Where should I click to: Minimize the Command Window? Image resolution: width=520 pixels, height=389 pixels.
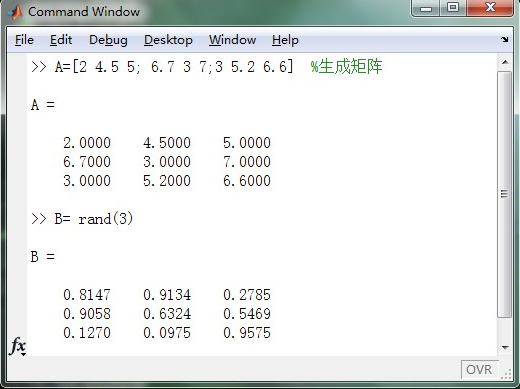pos(426,8)
